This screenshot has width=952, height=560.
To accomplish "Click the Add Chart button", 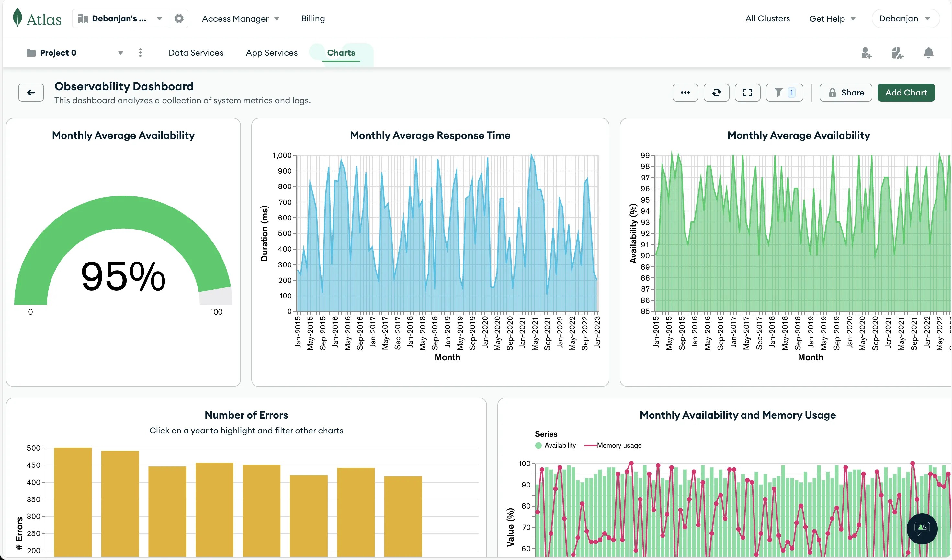I will (x=906, y=93).
